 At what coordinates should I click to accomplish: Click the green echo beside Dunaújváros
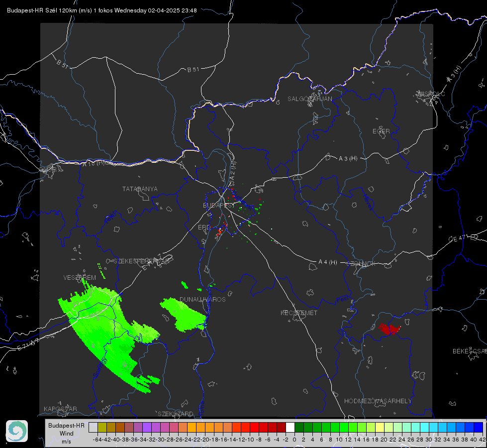[184, 315]
